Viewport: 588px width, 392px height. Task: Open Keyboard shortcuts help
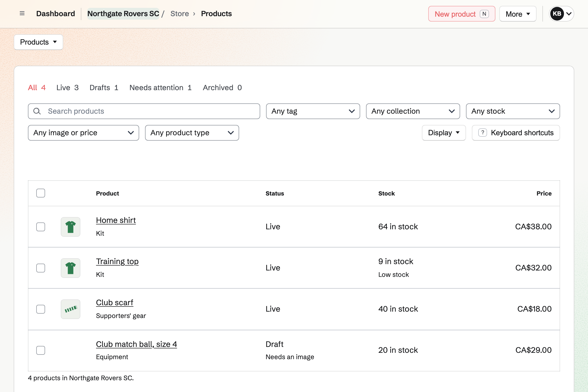pos(516,133)
